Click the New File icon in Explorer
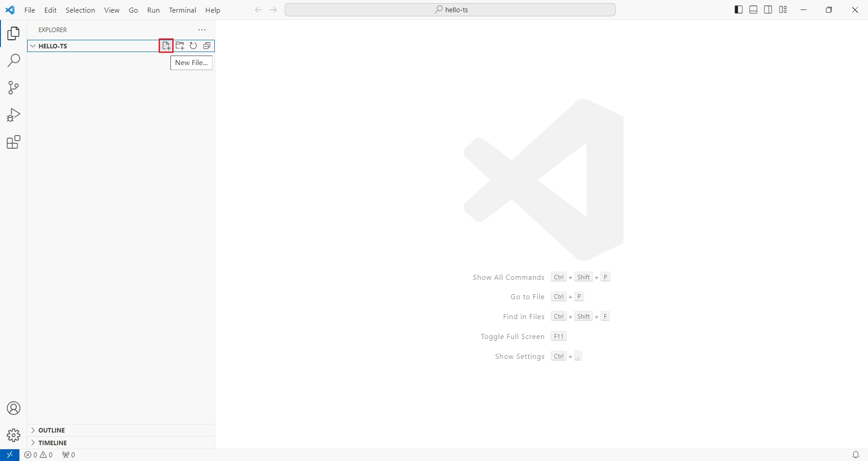 166,46
